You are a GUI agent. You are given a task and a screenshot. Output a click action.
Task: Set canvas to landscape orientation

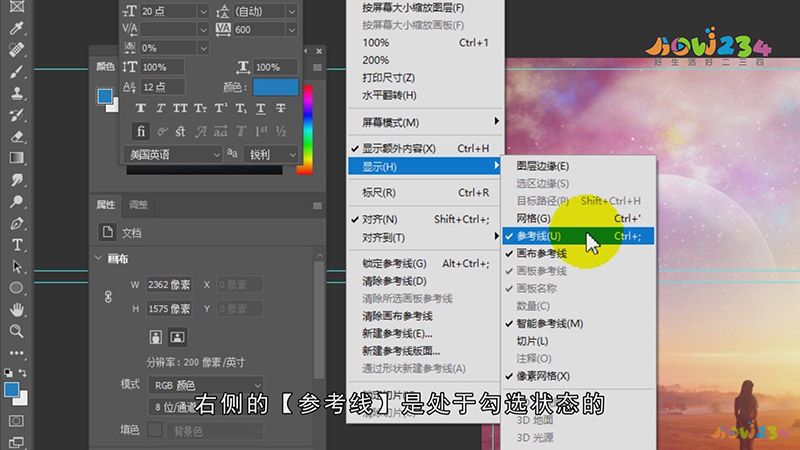(177, 337)
